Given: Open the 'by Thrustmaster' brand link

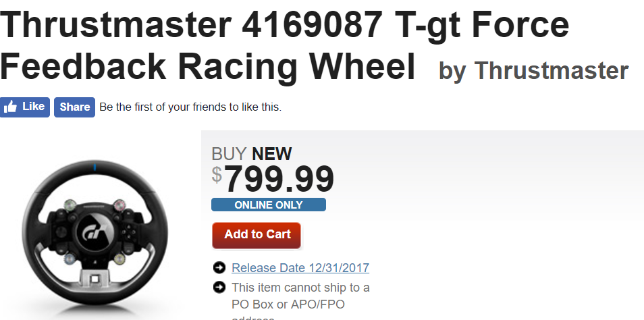Looking at the screenshot, I should click(x=533, y=70).
